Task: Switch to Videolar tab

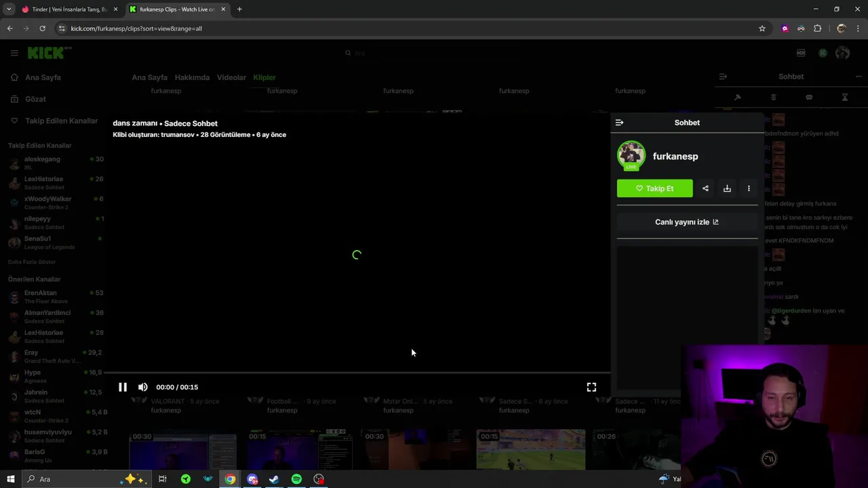Action: pos(231,77)
